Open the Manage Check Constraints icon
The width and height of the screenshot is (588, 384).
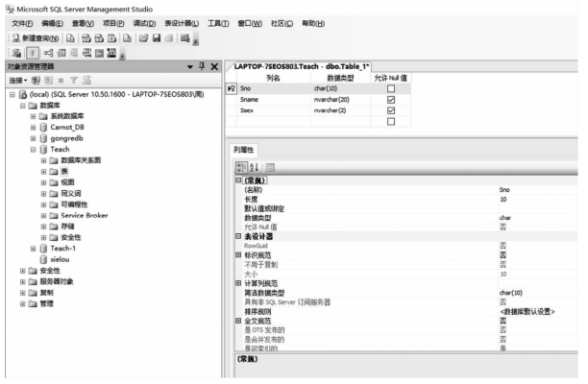coord(99,53)
